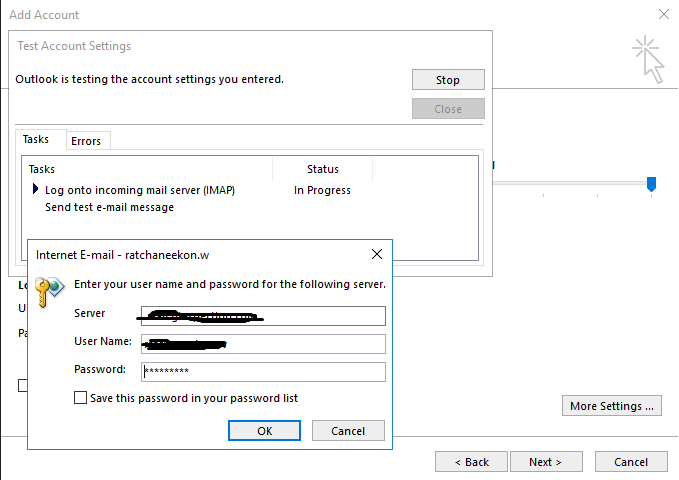The width and height of the screenshot is (679, 480).
Task: Click the blue slider thumb
Action: point(652,184)
